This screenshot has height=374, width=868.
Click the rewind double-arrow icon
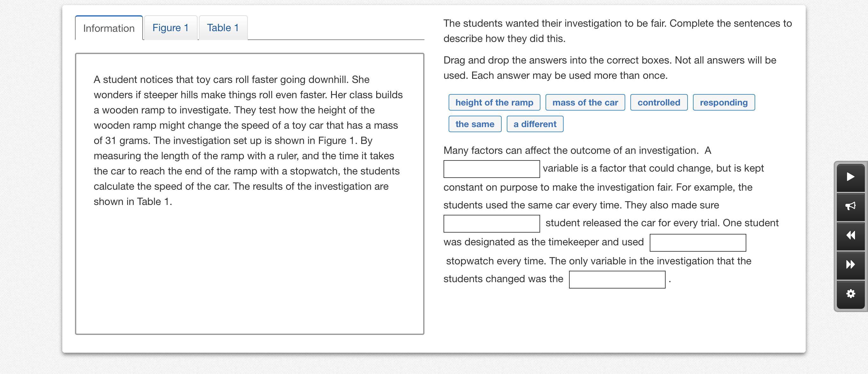pos(851,235)
